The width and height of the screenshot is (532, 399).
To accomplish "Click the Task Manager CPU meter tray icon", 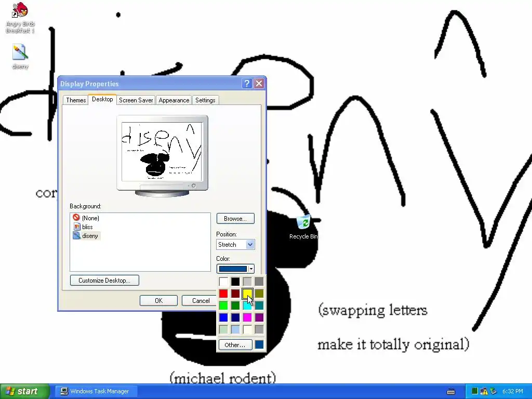I will pos(475,391).
